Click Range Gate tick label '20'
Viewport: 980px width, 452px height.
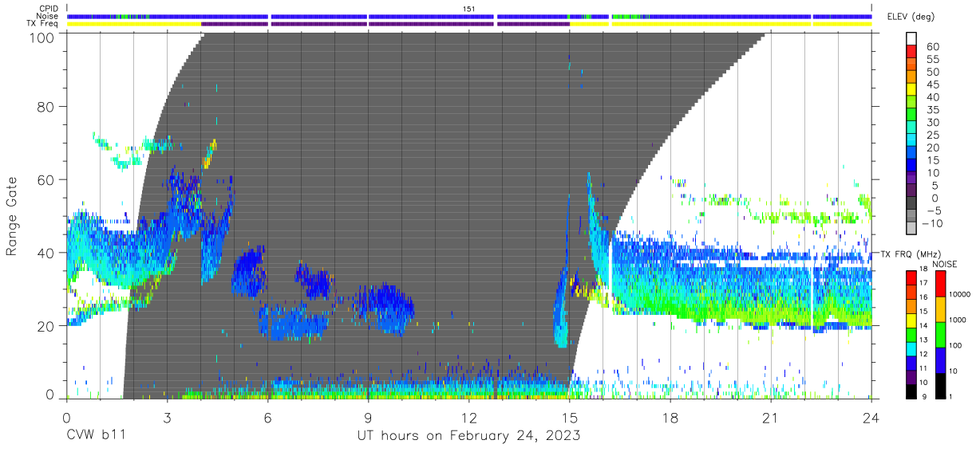47,325
